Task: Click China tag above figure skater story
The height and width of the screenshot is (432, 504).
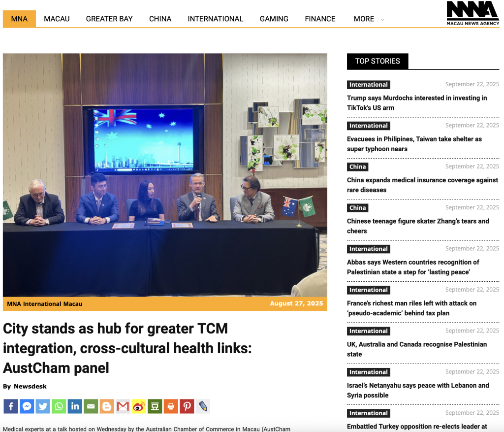Action: (x=357, y=208)
